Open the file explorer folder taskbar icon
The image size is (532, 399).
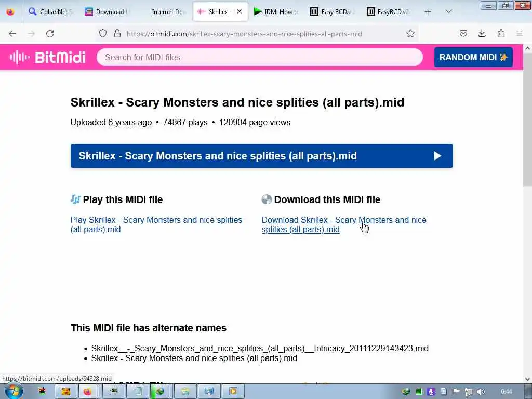click(x=185, y=392)
